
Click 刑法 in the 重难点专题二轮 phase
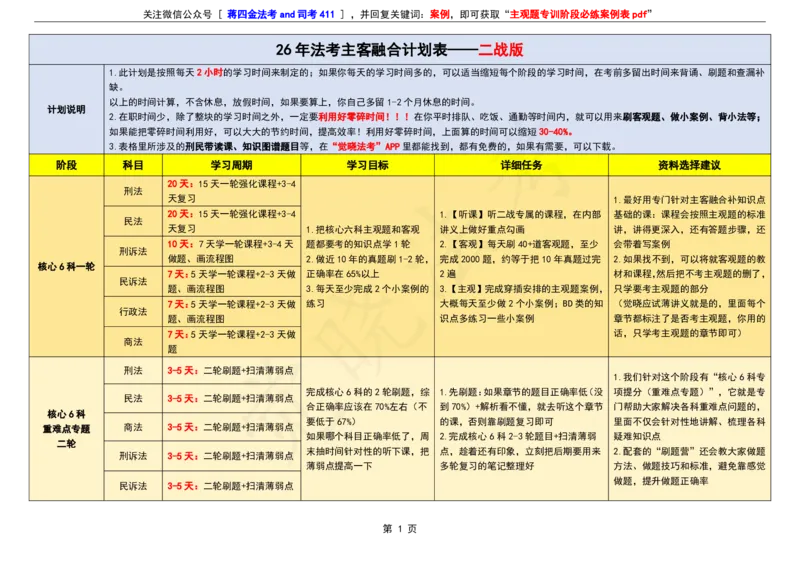133,371
